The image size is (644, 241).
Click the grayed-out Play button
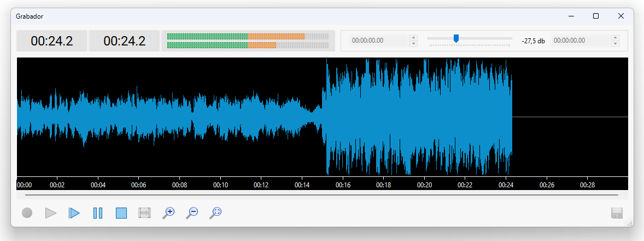point(51,213)
